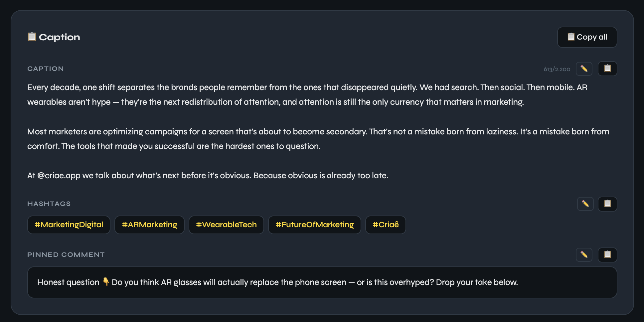The height and width of the screenshot is (322, 644).
Task: Edit the caption with pencil icon
Action: [x=584, y=69]
